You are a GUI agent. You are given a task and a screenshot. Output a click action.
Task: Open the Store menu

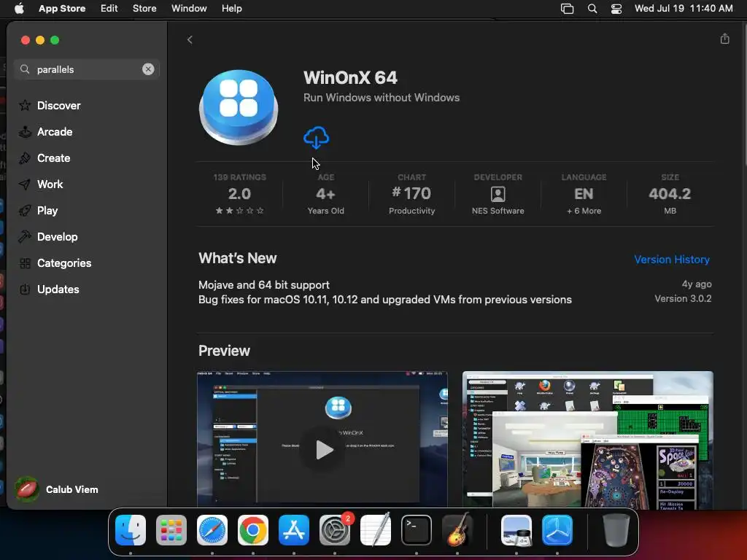tap(144, 8)
